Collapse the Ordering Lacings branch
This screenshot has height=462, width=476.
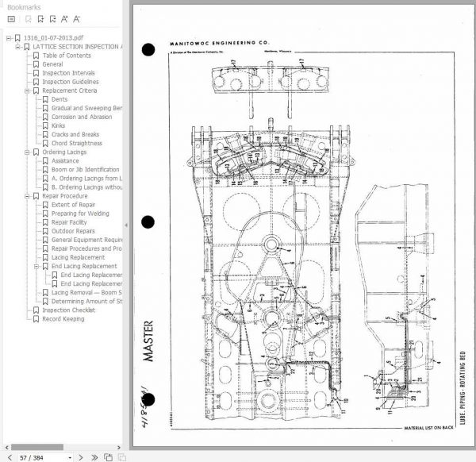click(27, 152)
